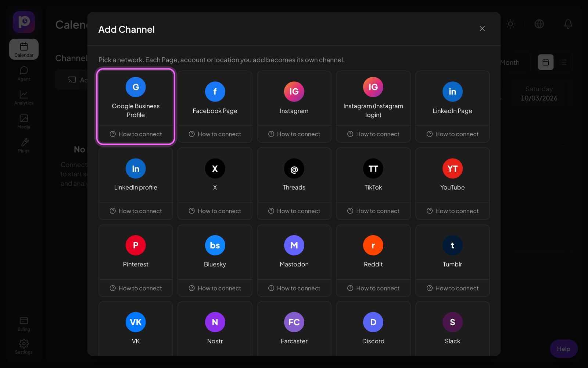This screenshot has height=368, width=588.
Task: Pick the X network icon
Action: [215, 169]
